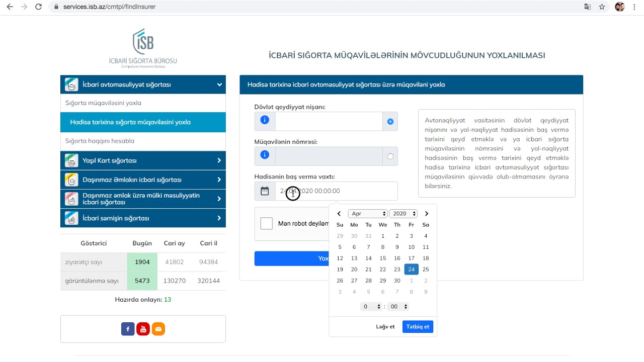Reload the page with refresh icon

[38, 7]
